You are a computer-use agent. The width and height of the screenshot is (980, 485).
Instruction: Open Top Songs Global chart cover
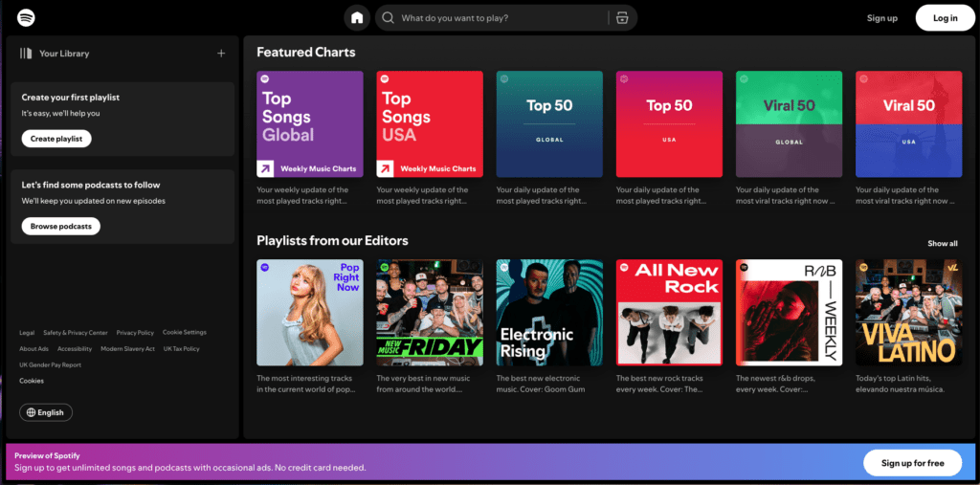tap(310, 124)
